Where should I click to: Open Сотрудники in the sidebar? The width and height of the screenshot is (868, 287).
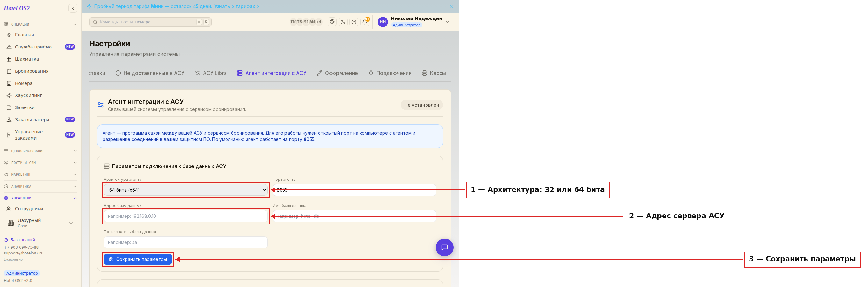point(41,209)
